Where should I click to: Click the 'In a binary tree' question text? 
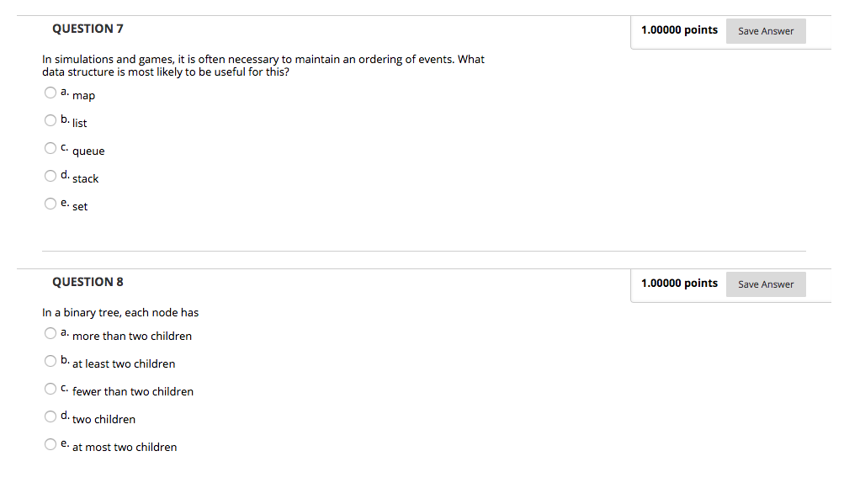pyautogui.click(x=120, y=313)
